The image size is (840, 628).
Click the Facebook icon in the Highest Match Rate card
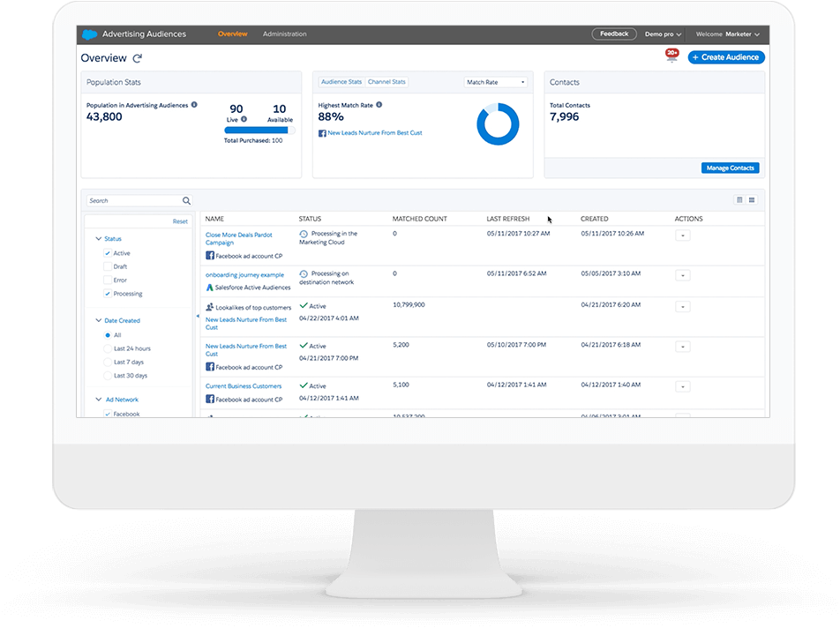[322, 133]
